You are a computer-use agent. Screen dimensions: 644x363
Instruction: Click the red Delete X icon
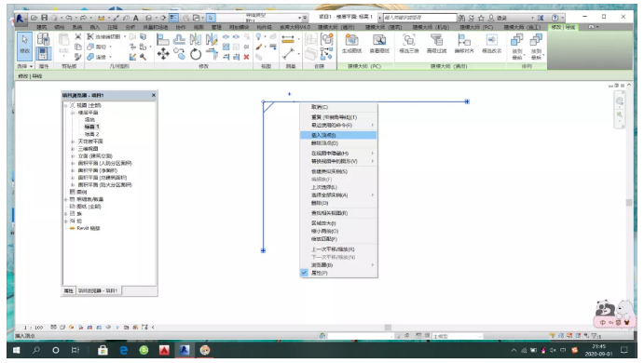(246, 57)
